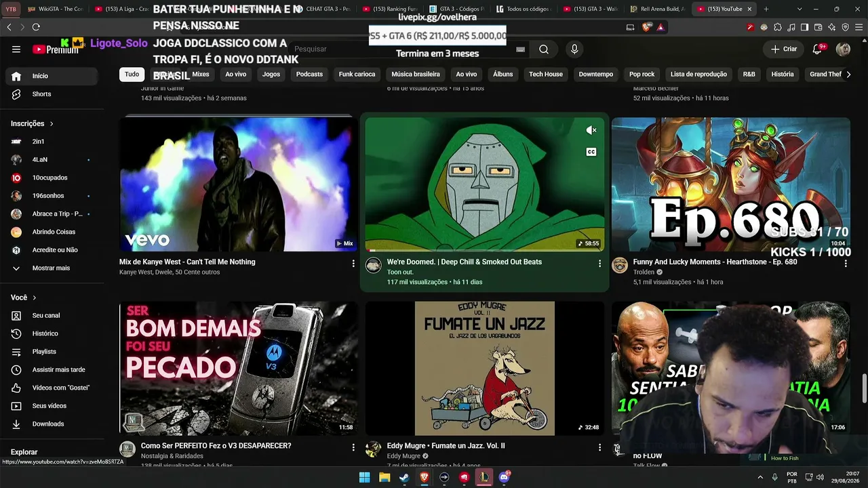The width and height of the screenshot is (868, 488).
Task: Select the Tech House filter chip
Action: [546, 75]
